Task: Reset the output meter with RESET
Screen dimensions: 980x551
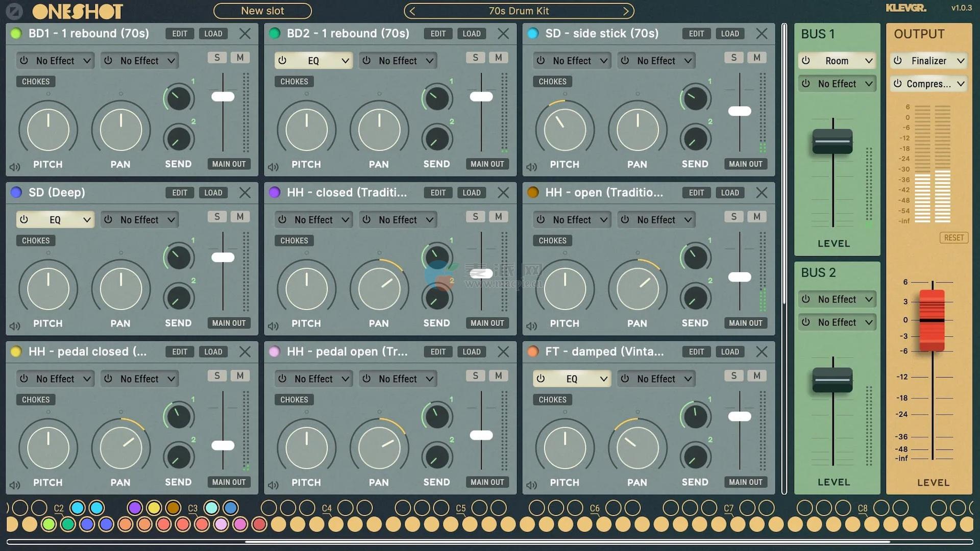Action: (953, 238)
